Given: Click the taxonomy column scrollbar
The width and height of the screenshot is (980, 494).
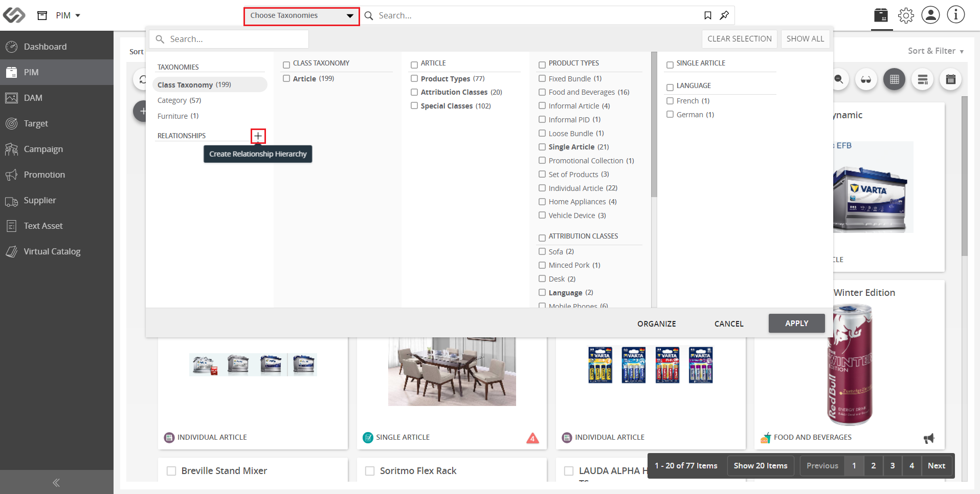Looking at the screenshot, I should tap(654, 124).
